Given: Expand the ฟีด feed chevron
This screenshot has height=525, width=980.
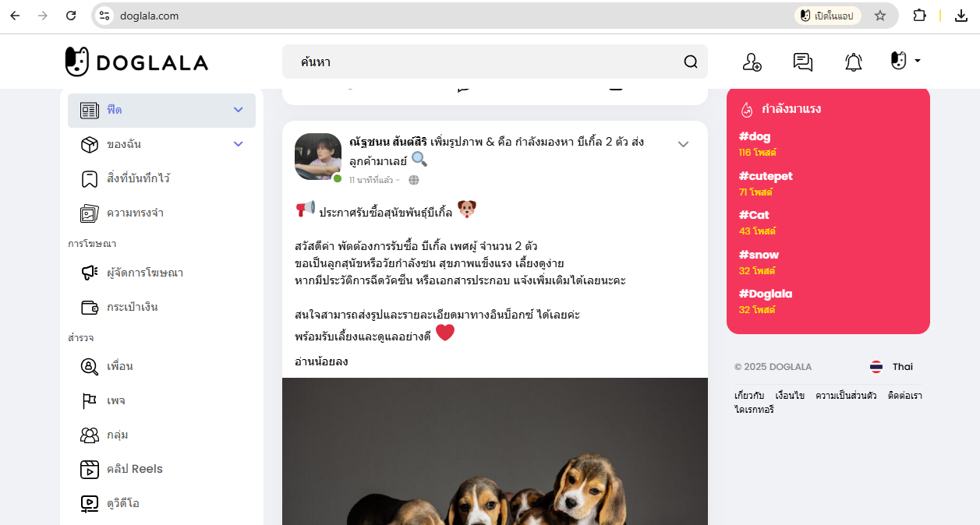Looking at the screenshot, I should [x=239, y=110].
